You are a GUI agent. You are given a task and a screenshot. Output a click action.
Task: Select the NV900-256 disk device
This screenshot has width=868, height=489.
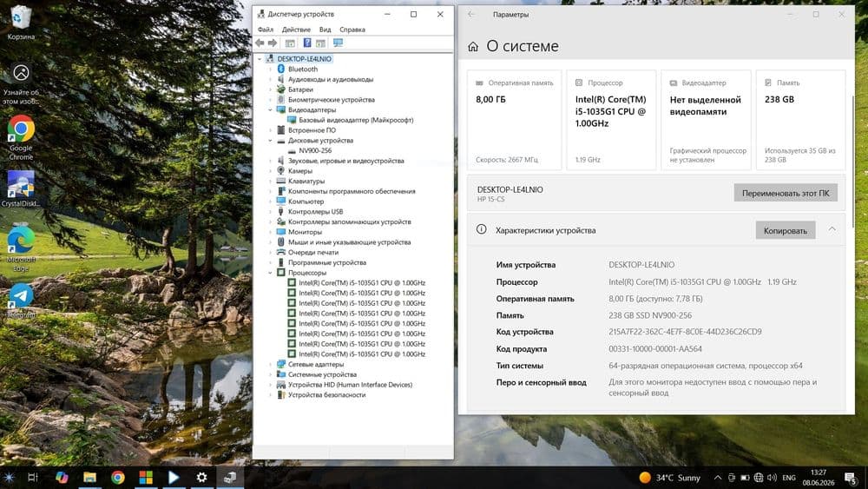coord(315,150)
